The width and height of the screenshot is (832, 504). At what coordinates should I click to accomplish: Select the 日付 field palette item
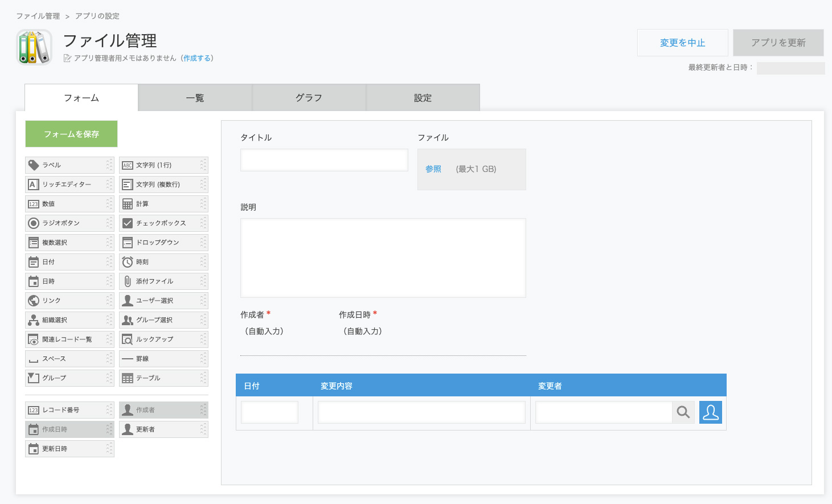coord(69,262)
